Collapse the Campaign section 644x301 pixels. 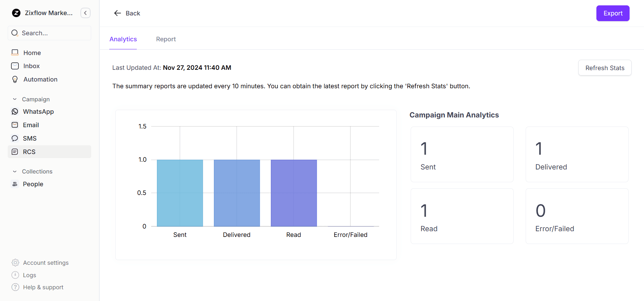click(x=15, y=99)
